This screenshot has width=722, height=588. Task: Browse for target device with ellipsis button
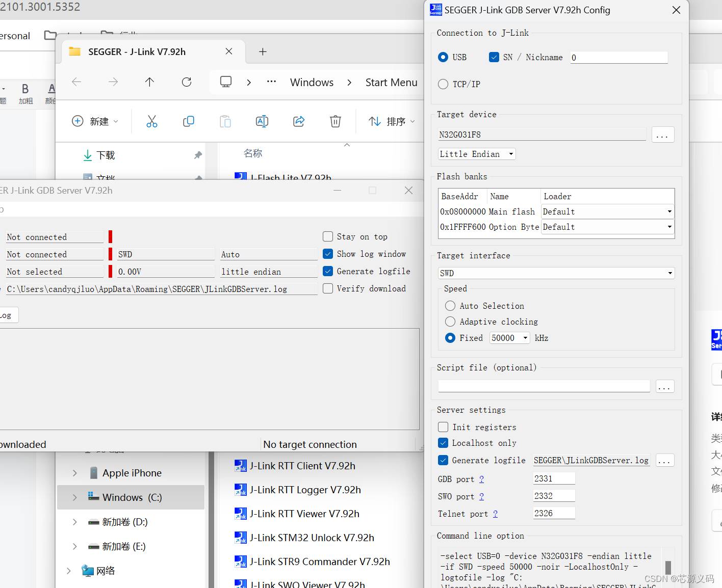662,135
